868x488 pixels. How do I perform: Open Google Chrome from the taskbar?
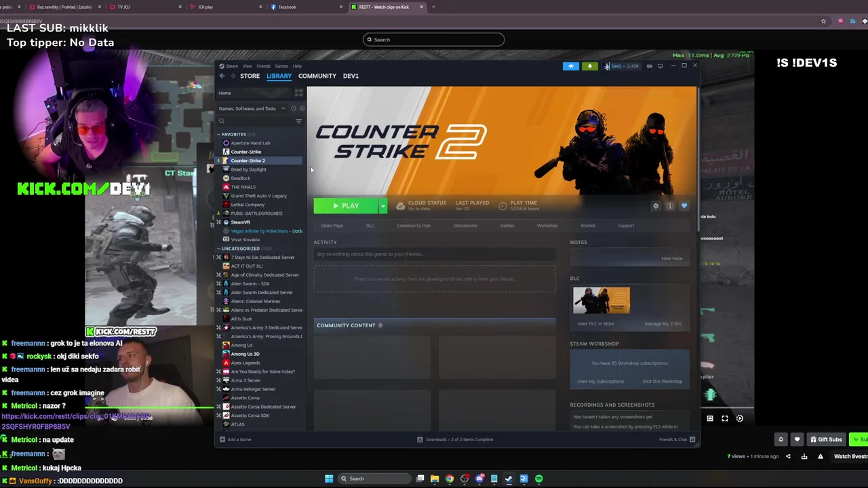pos(450,479)
